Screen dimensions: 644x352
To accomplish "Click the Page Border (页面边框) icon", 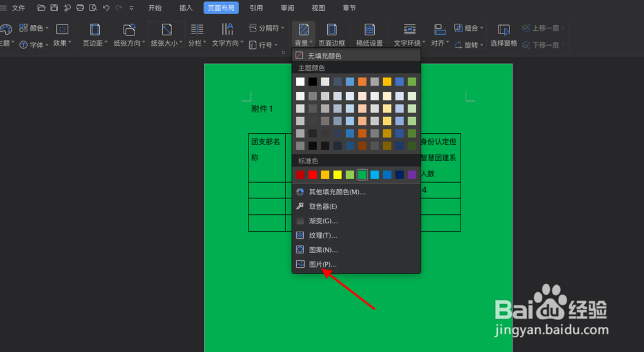I will point(332,35).
